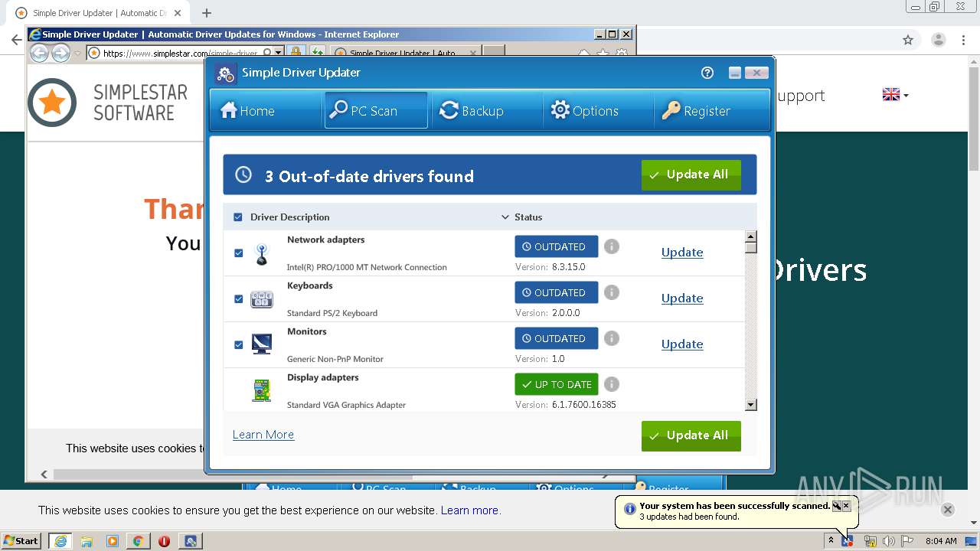Click the help question mark icon in the Simple Driver Updater title bar
This screenshot has width=980, height=551.
tap(707, 73)
